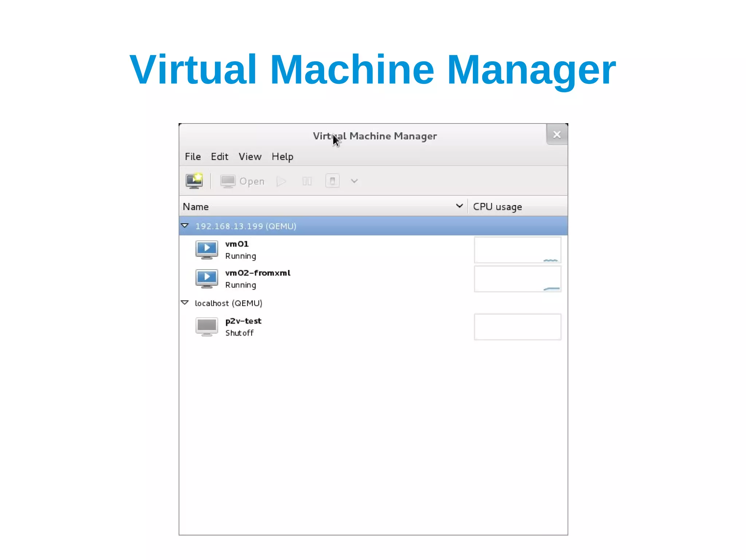
Task: Click the Create new virtual machine icon
Action: click(x=194, y=181)
